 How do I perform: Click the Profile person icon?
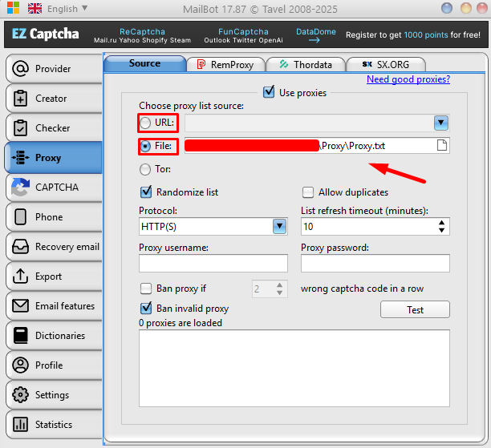click(x=20, y=365)
